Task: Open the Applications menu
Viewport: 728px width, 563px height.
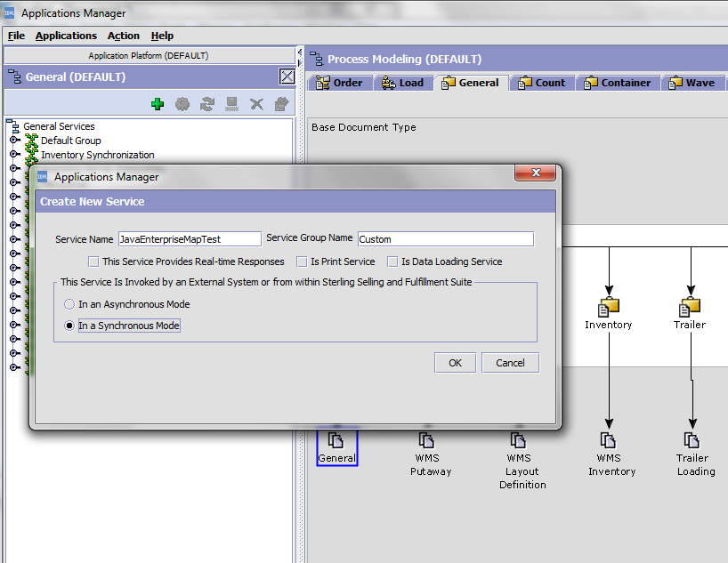Action: point(66,36)
